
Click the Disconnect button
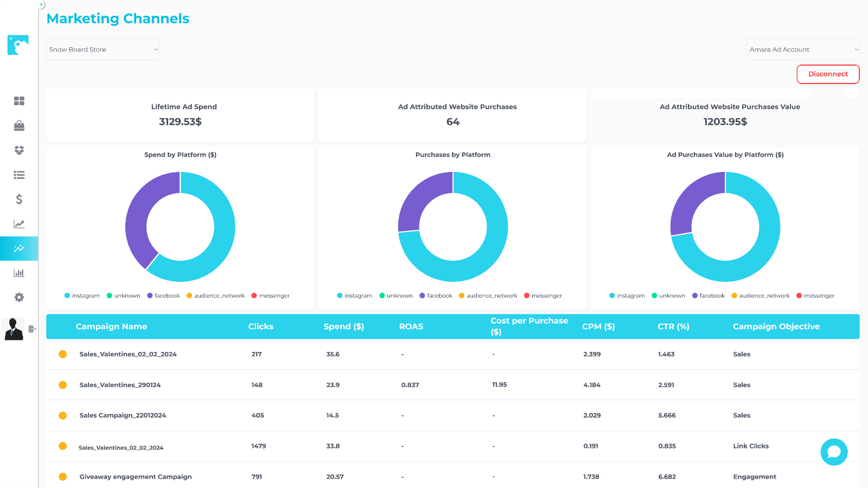[x=828, y=74]
